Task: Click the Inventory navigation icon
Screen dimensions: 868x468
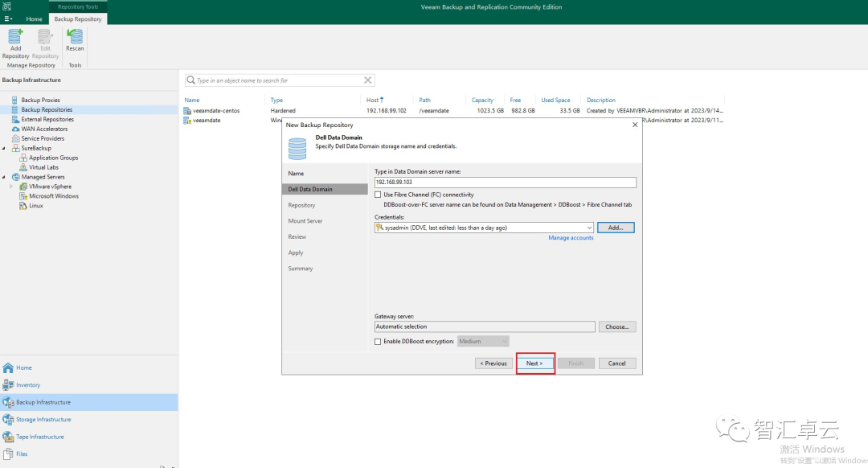Action: point(8,385)
